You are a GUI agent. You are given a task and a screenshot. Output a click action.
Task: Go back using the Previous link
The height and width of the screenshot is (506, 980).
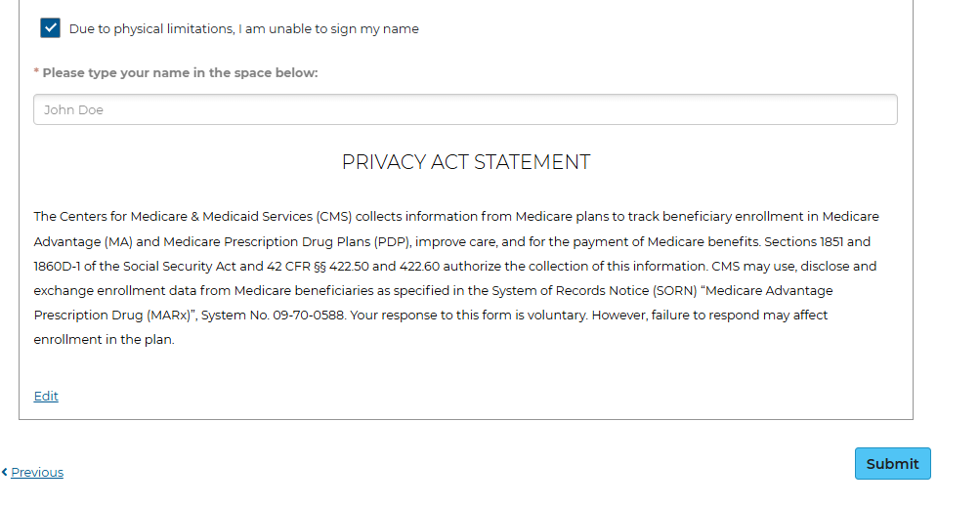[37, 472]
